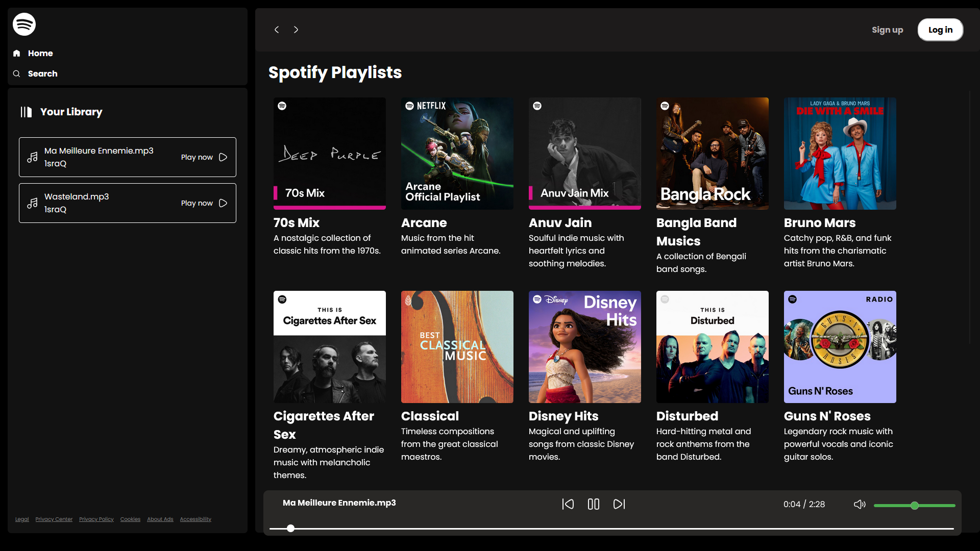Open the Arcane playlist cover

click(x=457, y=153)
